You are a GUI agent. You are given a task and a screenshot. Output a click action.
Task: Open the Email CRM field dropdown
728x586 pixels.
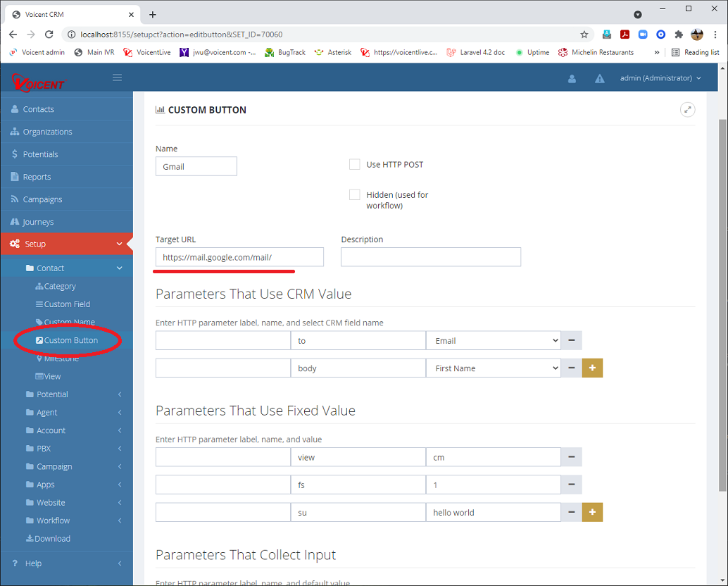493,341
